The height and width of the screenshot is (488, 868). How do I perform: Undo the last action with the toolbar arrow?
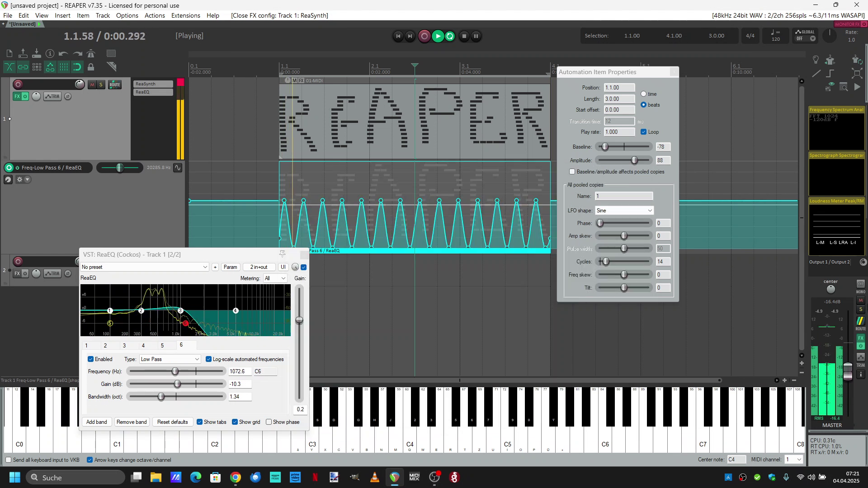pyautogui.click(x=64, y=53)
